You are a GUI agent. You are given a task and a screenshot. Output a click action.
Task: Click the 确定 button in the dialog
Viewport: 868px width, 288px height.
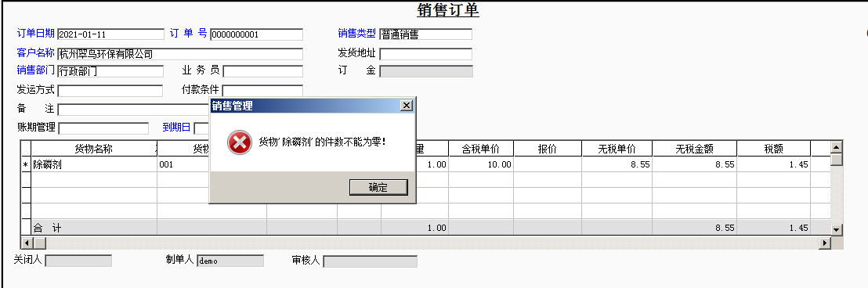[378, 187]
